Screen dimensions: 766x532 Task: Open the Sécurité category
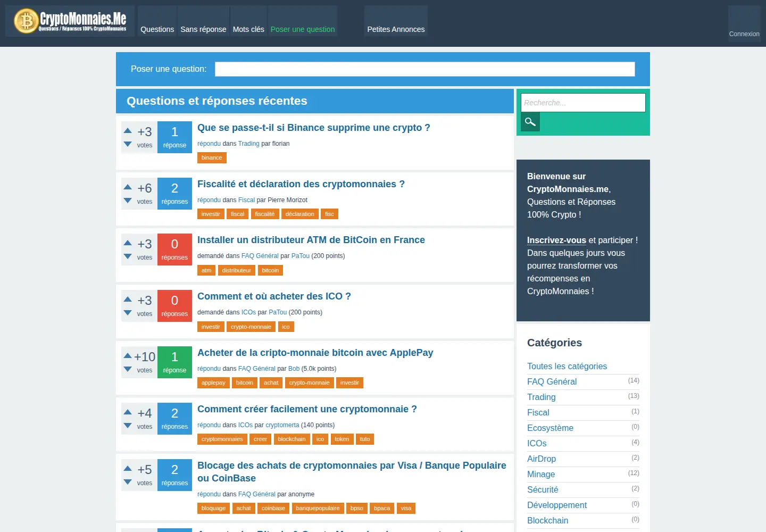[543, 489]
